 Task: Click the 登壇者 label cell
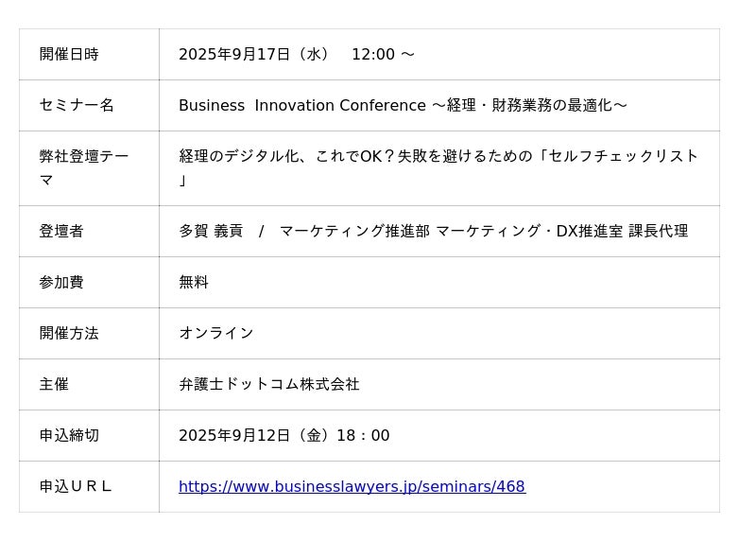click(x=61, y=231)
